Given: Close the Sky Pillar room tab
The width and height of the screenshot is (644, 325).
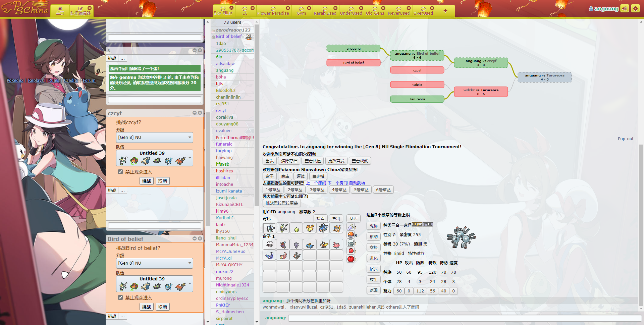Looking at the screenshot, I should point(231,8).
